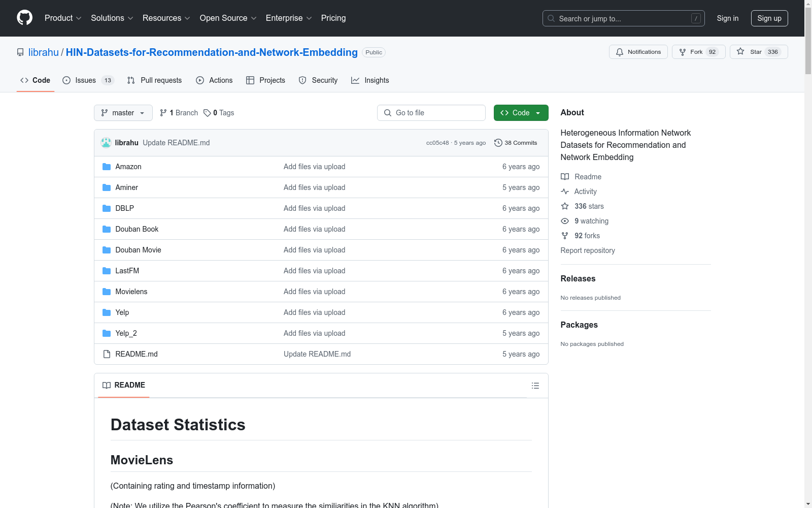
Task: Open the librahu owner link
Action: [x=44, y=52]
